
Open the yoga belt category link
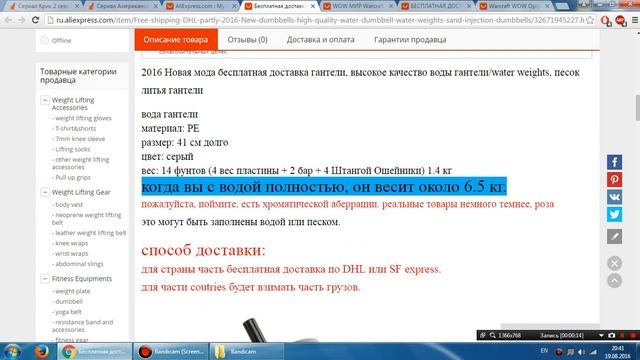(x=68, y=311)
